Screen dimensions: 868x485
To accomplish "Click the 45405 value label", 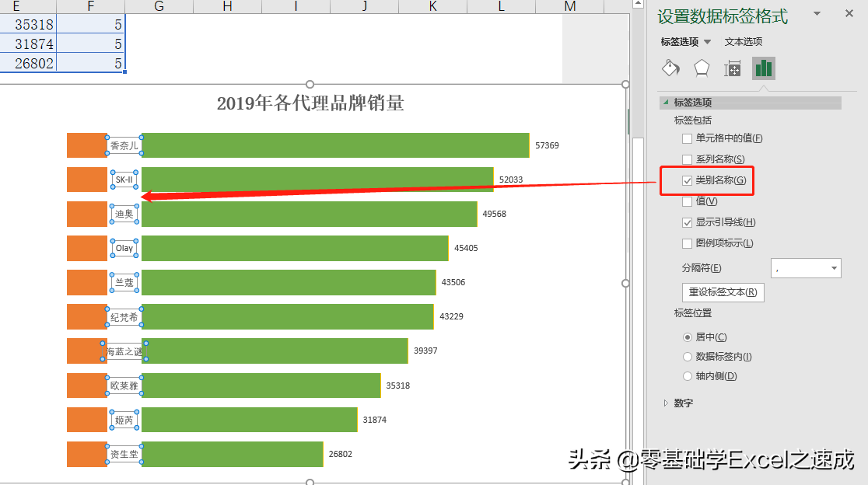I will [466, 248].
